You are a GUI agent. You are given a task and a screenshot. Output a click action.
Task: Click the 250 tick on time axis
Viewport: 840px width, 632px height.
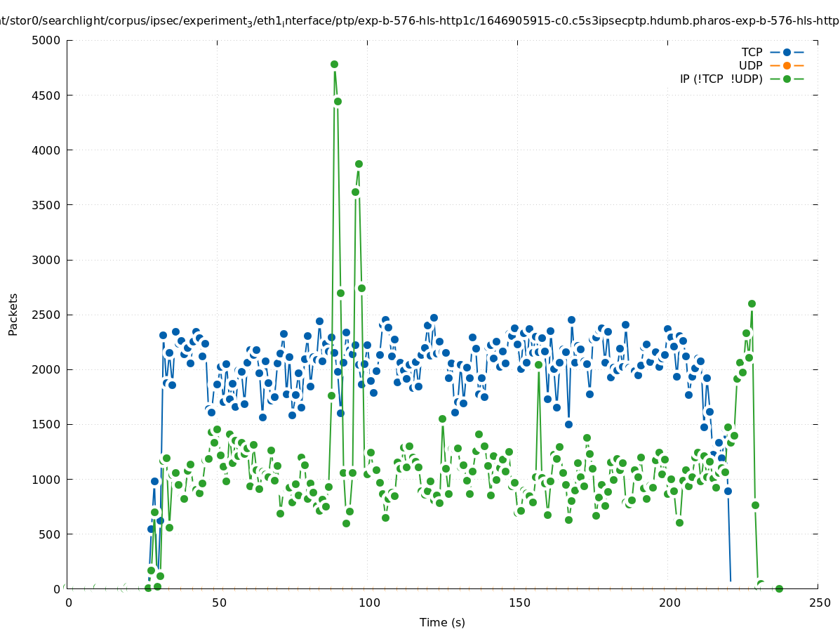(x=819, y=603)
